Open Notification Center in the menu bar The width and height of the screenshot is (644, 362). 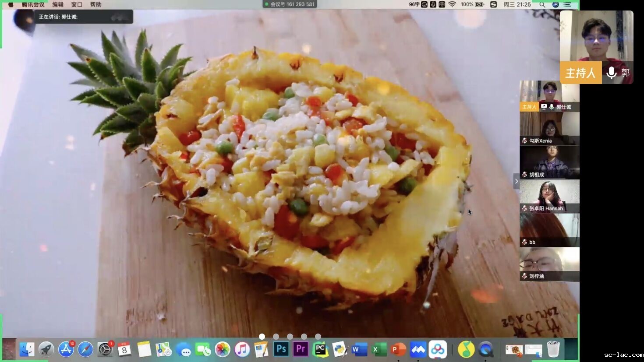(x=568, y=4)
